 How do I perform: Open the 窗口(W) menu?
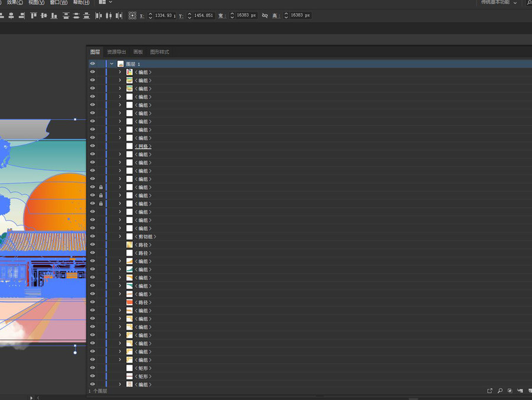(x=59, y=2)
